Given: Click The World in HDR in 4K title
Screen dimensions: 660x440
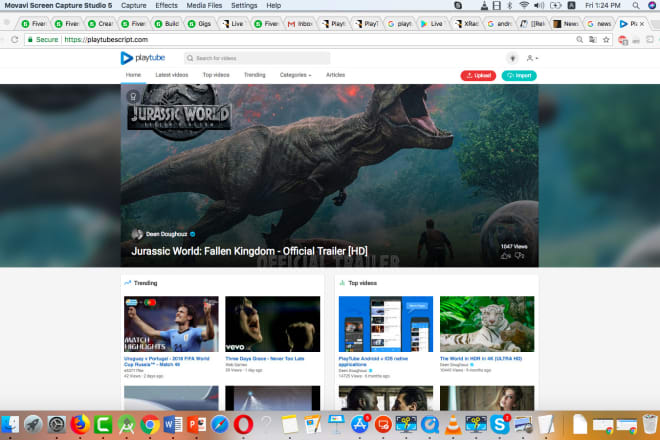Looking at the screenshot, I should tap(481, 358).
